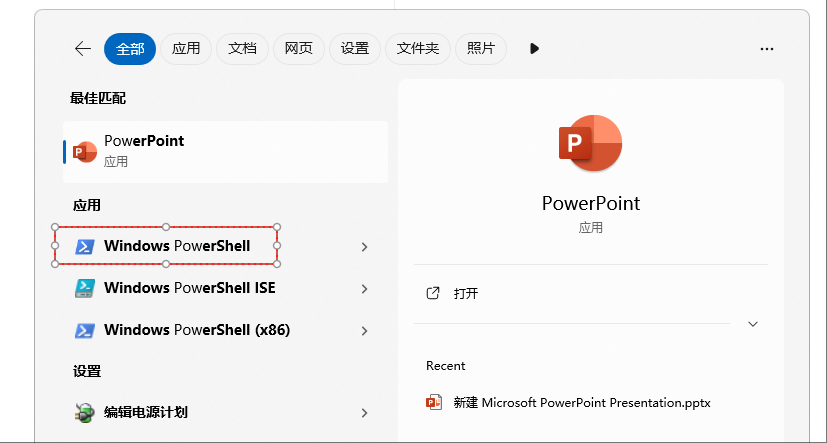Expand the 编辑电源计划 result chevron
The image size is (827, 443).
(364, 413)
